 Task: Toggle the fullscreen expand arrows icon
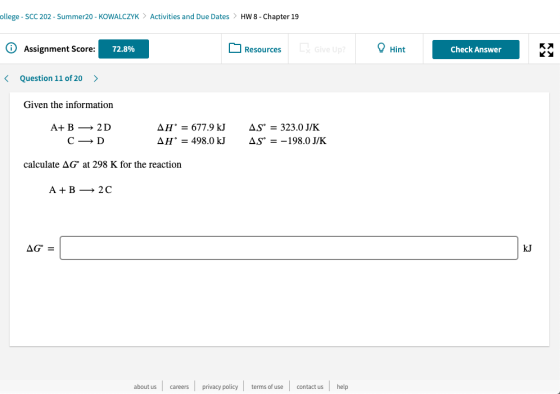tap(546, 50)
